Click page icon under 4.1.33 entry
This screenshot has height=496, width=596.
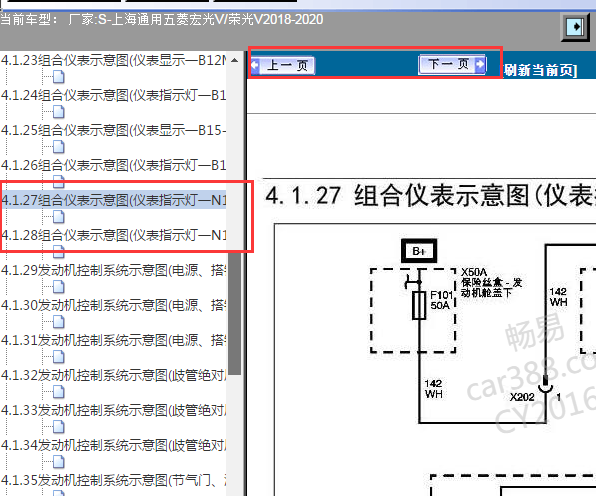click(x=59, y=427)
